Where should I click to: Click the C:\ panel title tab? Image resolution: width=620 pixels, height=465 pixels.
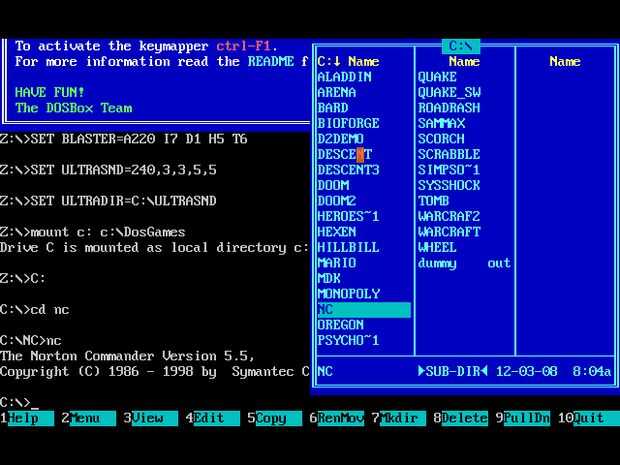[x=461, y=46]
